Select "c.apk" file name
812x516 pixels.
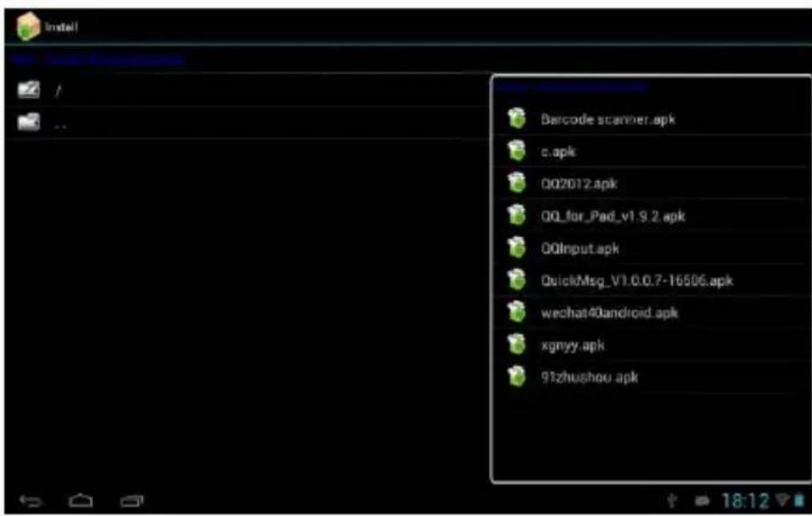[558, 151]
